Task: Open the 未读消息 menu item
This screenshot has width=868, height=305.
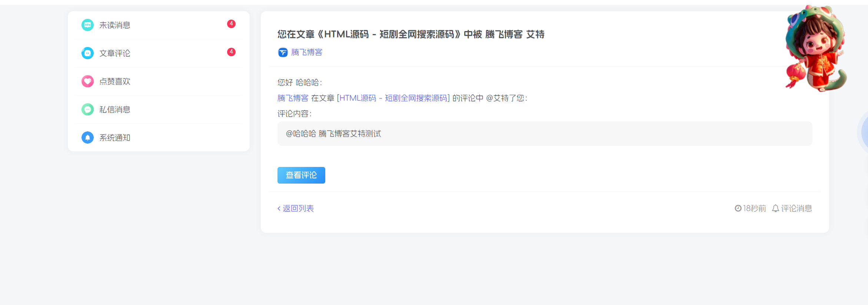Action: tap(159, 25)
